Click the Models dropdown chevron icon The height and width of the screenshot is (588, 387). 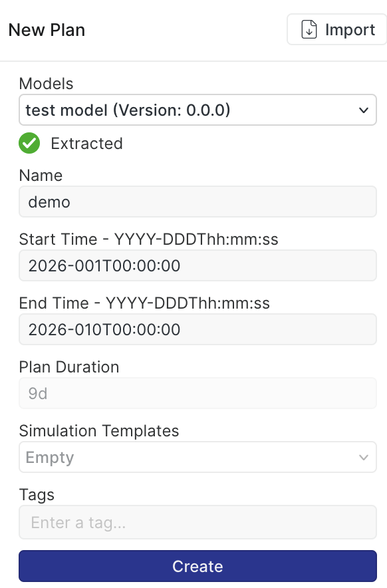(363, 110)
